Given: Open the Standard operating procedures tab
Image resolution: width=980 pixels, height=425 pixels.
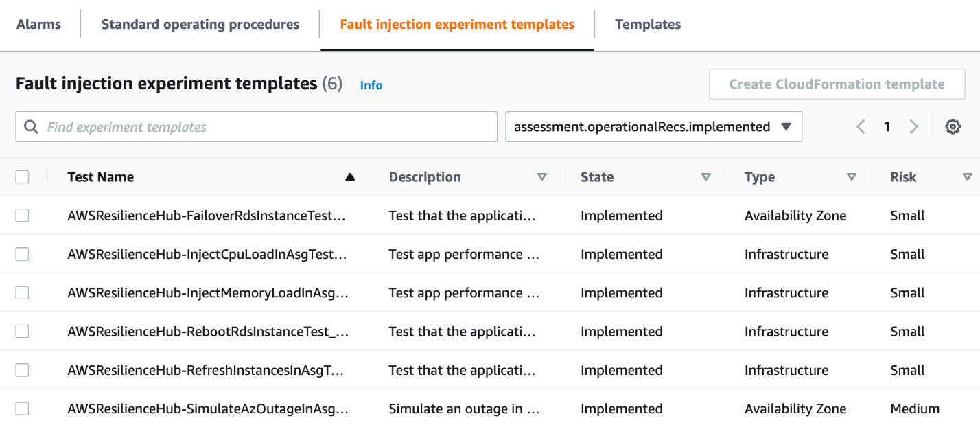Looking at the screenshot, I should [200, 24].
